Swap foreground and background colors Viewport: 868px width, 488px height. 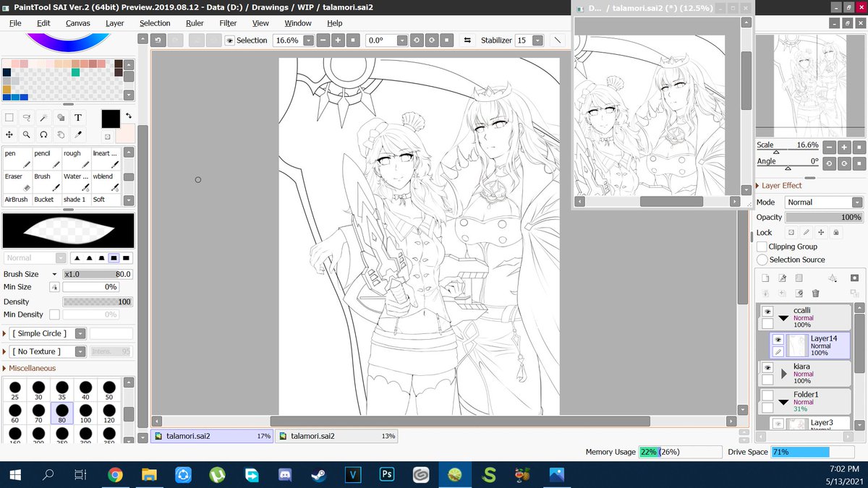129,115
